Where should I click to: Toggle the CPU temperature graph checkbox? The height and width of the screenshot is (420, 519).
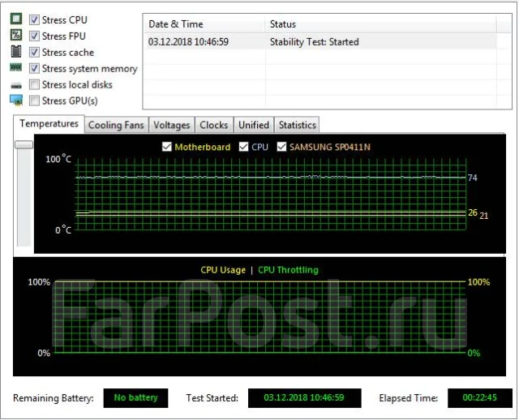pos(243,147)
